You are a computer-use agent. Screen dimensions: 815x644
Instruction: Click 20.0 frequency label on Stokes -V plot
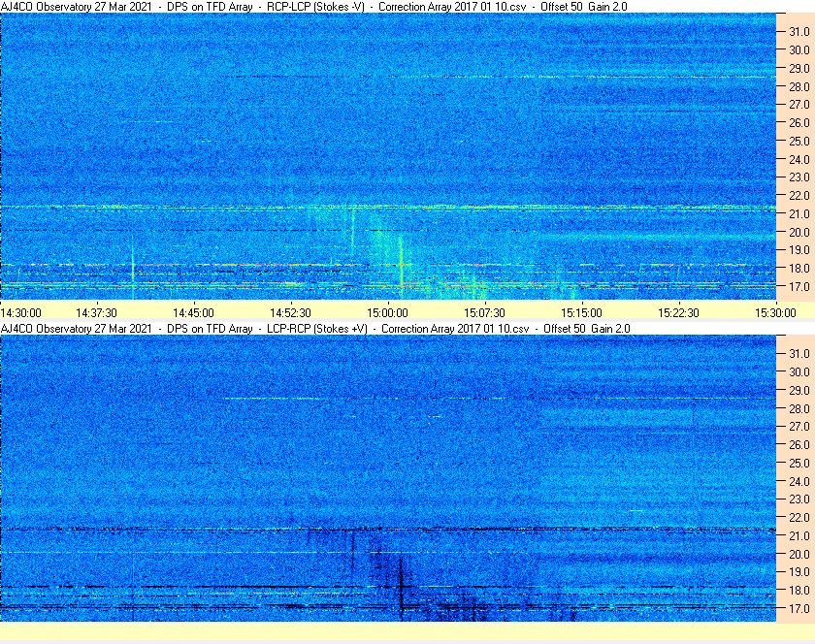click(x=799, y=232)
